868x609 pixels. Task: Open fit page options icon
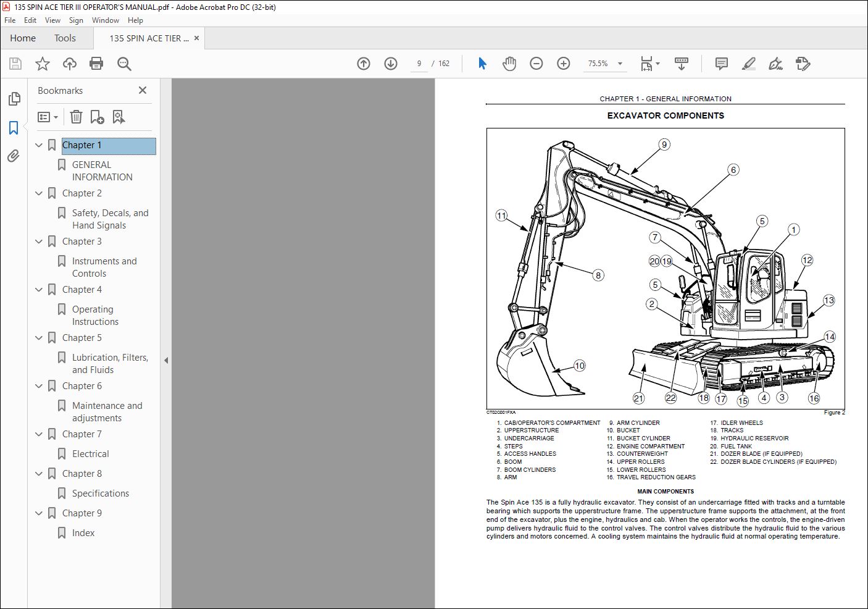tap(649, 64)
